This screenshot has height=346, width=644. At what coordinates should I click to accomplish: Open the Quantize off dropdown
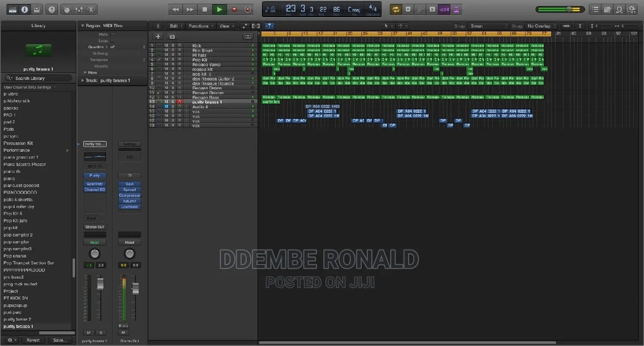(x=128, y=47)
